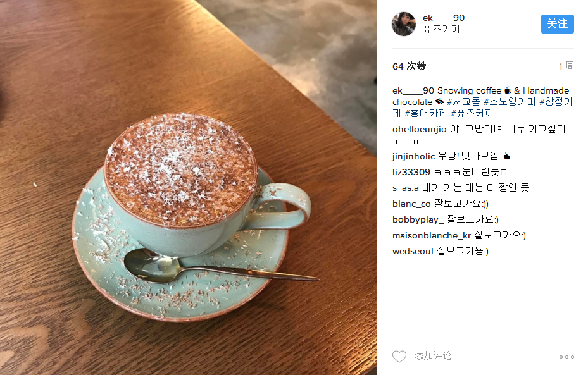This screenshot has width=588, height=375.
Task: Like the post with the heart icon
Action: pyautogui.click(x=399, y=356)
